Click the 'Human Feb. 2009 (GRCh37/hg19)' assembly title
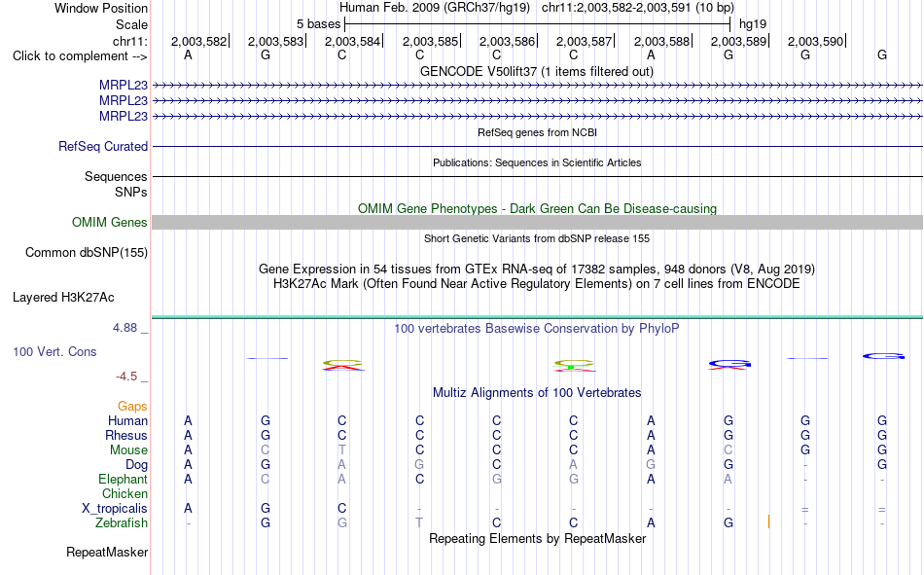The width and height of the screenshot is (924, 575). [435, 8]
